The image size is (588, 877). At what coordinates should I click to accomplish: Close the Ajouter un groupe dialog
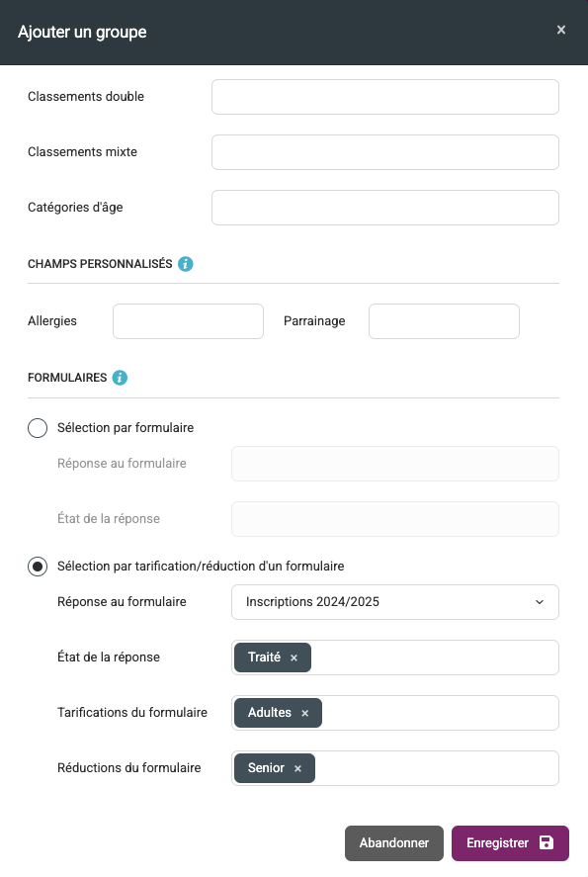coord(561,30)
